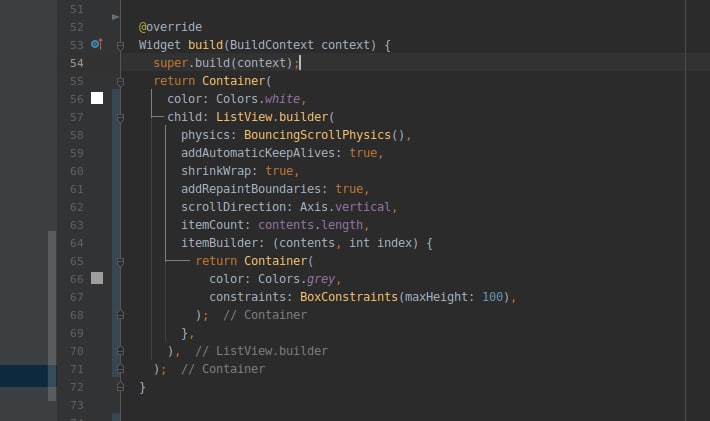Screen dimensions: 710x421
Task: Click line number 54 in the gutter
Action: (x=77, y=63)
